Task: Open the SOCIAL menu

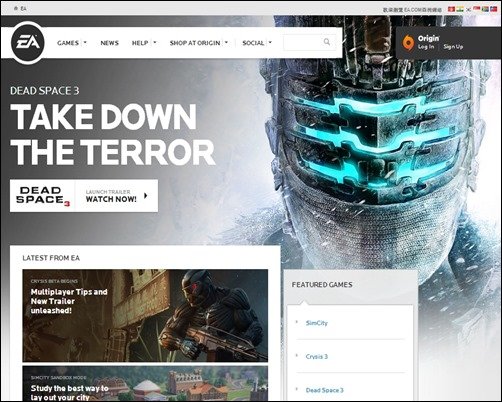Action: coord(253,43)
